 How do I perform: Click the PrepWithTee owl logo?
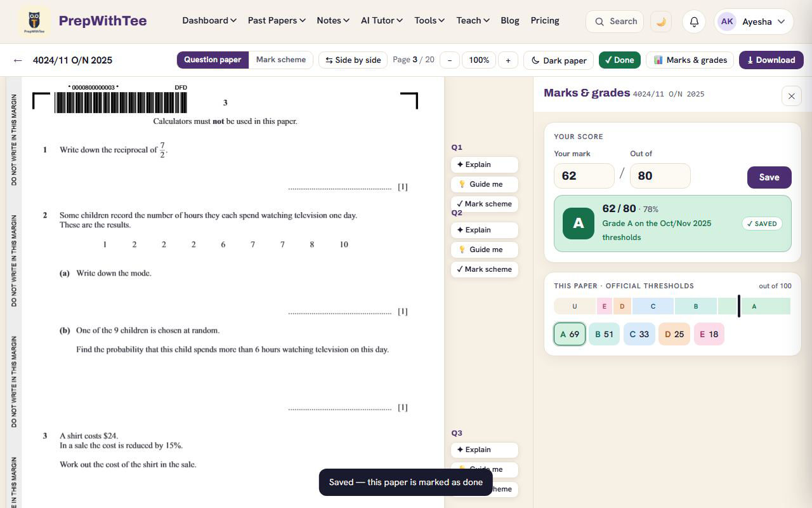pyautogui.click(x=34, y=22)
